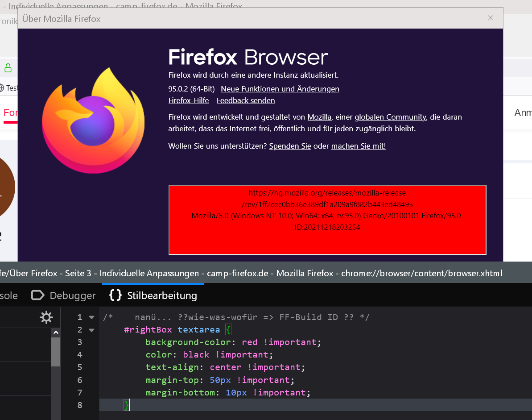Click the Feedback senden link

point(246,100)
